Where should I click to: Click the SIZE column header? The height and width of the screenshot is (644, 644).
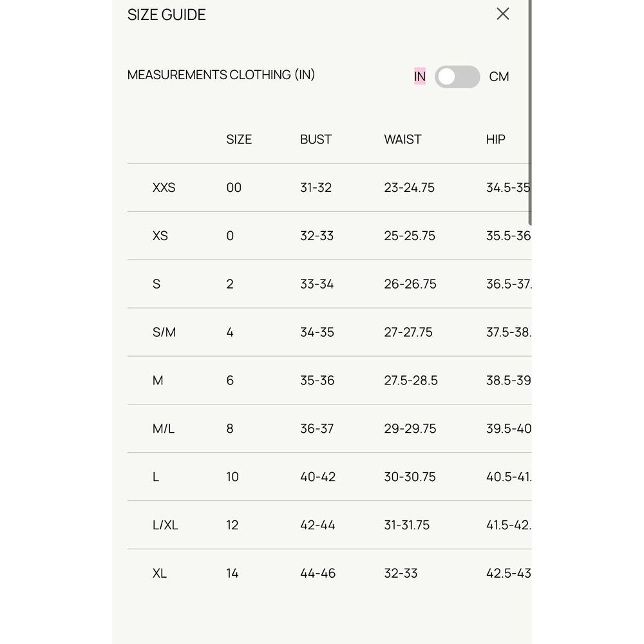(x=239, y=139)
